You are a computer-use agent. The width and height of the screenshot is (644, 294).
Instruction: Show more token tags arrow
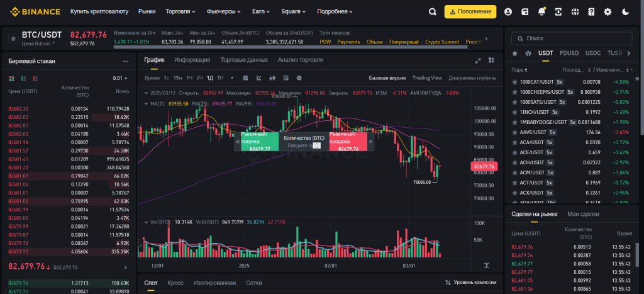pyautogui.click(x=487, y=38)
